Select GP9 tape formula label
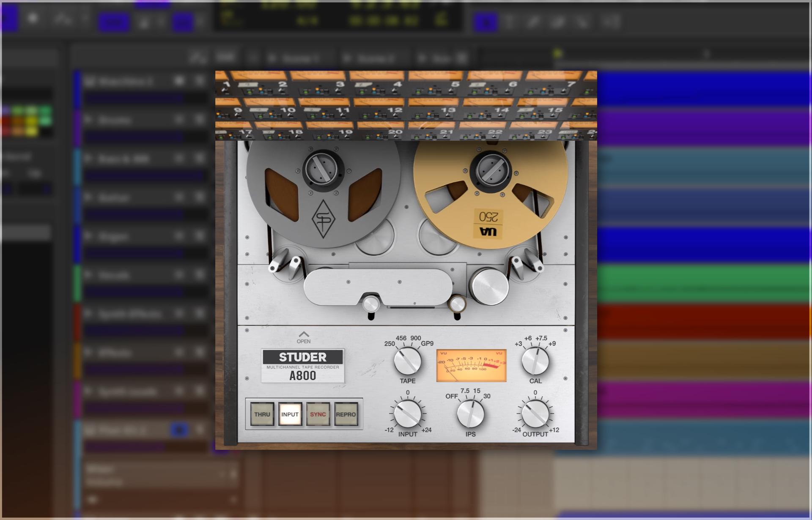This screenshot has width=812, height=520. 427,344
